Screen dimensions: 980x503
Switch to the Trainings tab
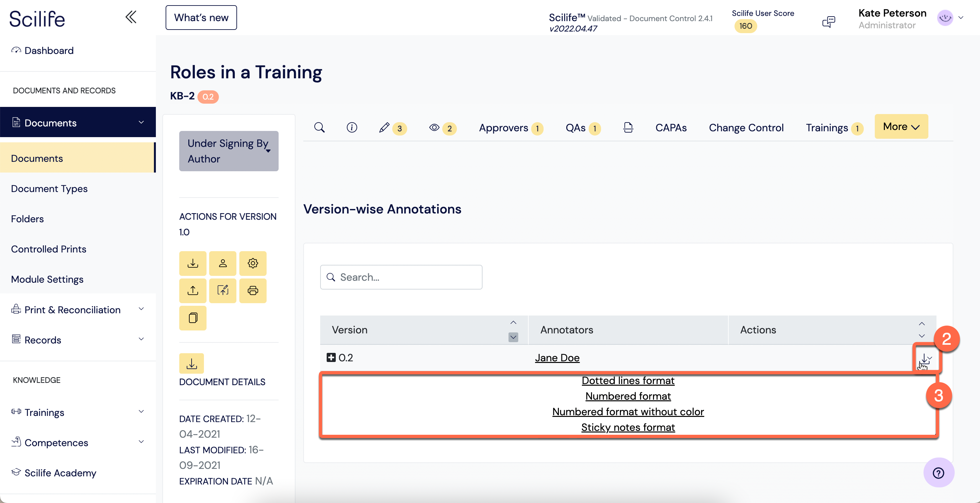(834, 128)
